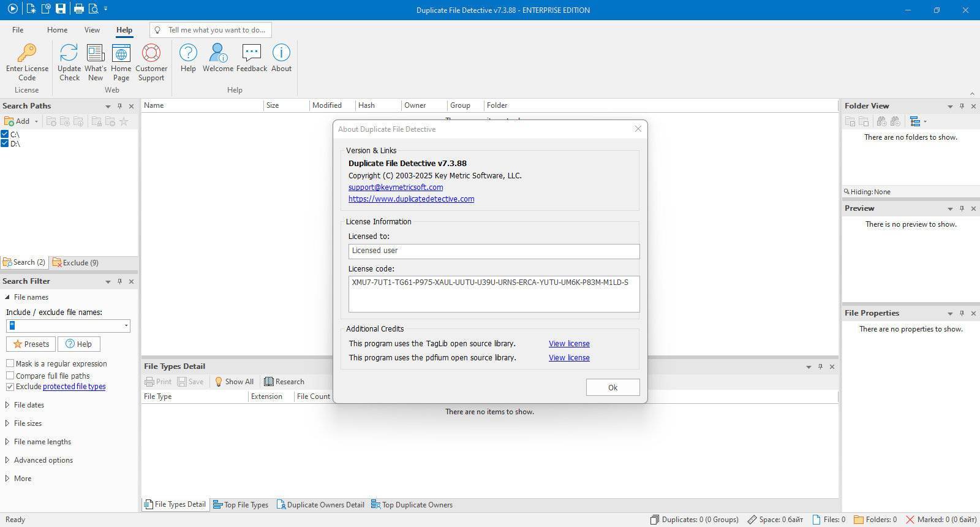
Task: Open Preview panel options dropdown
Action: point(950,208)
